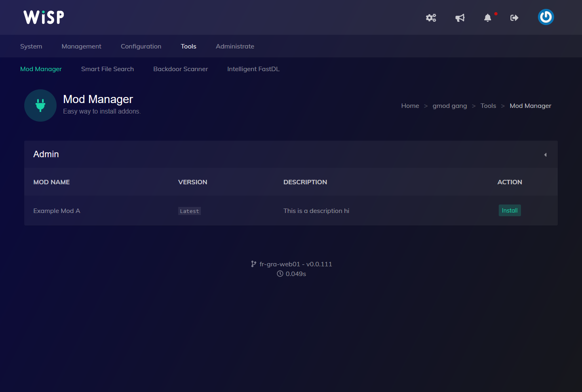Go to Home breadcrumb link

(x=410, y=105)
